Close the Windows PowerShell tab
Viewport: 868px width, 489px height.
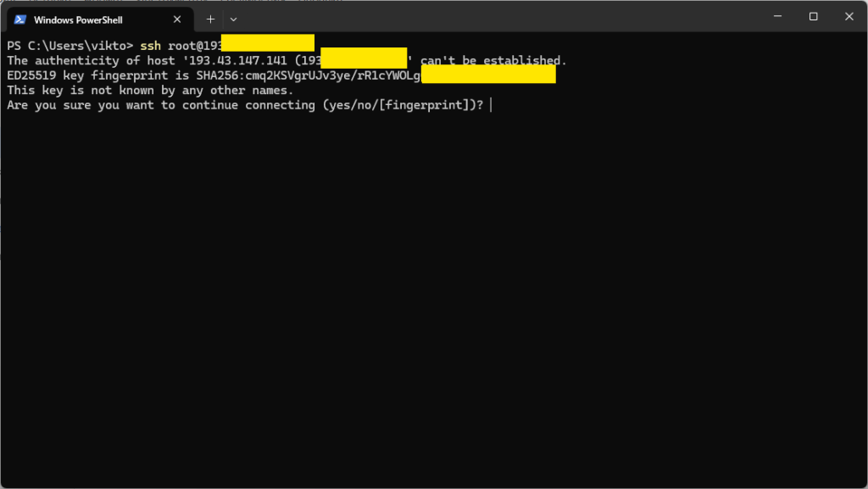[177, 19]
